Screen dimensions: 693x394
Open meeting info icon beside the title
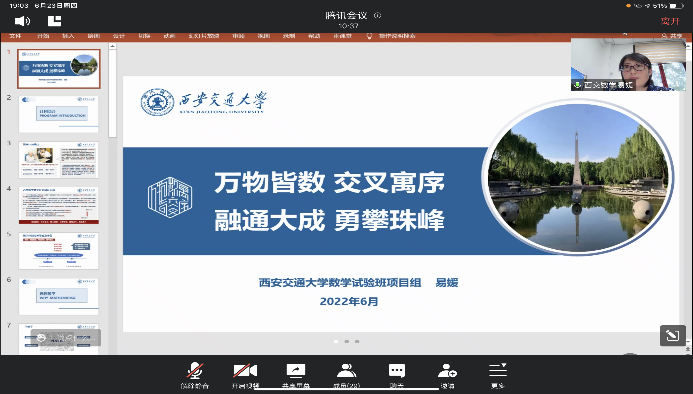tap(377, 15)
